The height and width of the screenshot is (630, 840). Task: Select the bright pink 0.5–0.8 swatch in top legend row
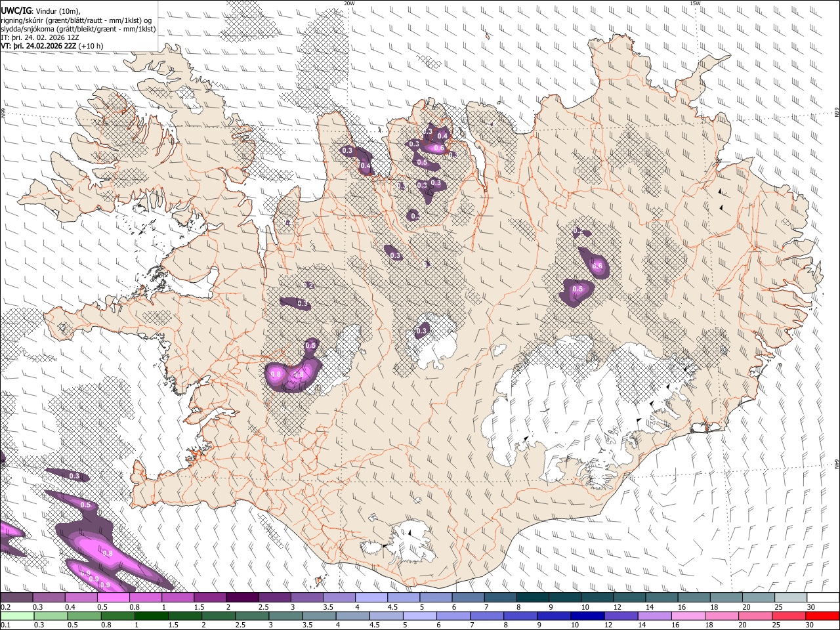(x=113, y=598)
